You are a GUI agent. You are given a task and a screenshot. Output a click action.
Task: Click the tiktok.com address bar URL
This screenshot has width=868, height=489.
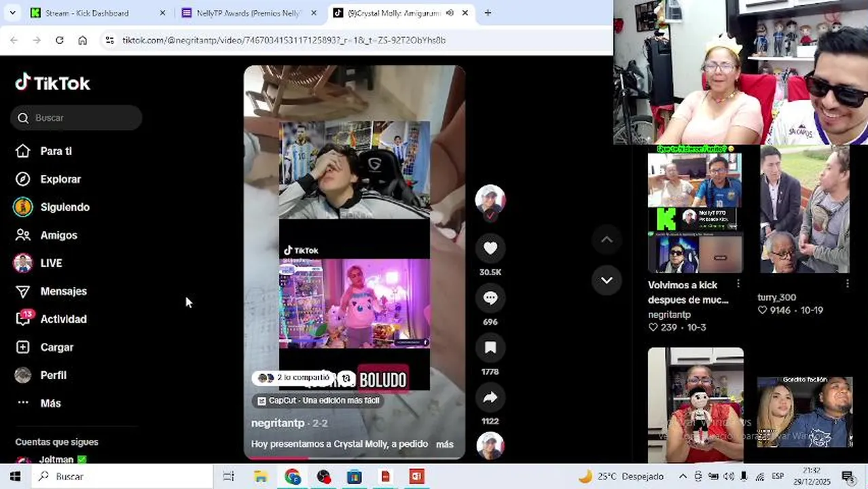(284, 40)
